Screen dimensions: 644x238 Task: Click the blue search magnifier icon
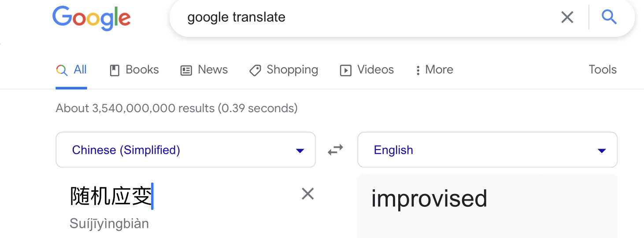point(609,17)
